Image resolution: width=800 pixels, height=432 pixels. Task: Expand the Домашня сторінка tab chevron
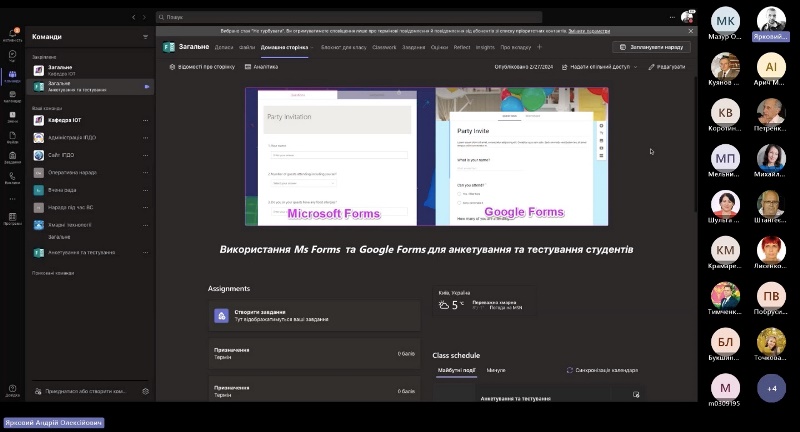(312, 47)
